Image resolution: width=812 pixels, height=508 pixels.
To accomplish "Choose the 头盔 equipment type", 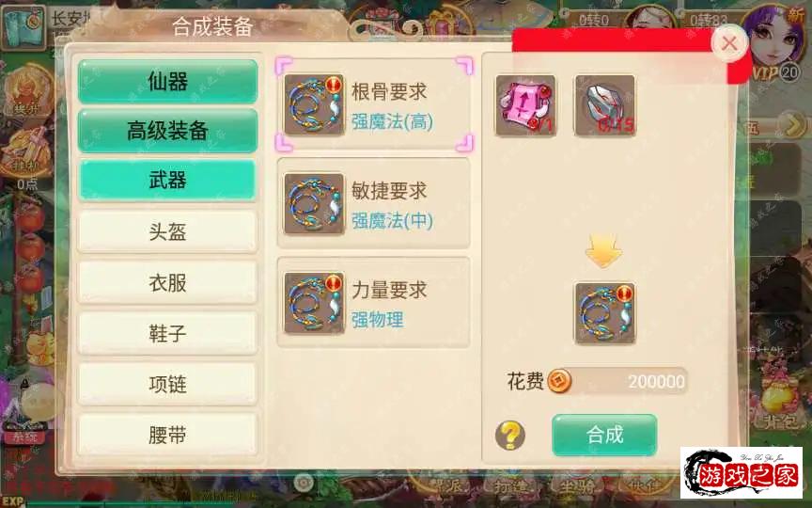I will pyautogui.click(x=167, y=231).
